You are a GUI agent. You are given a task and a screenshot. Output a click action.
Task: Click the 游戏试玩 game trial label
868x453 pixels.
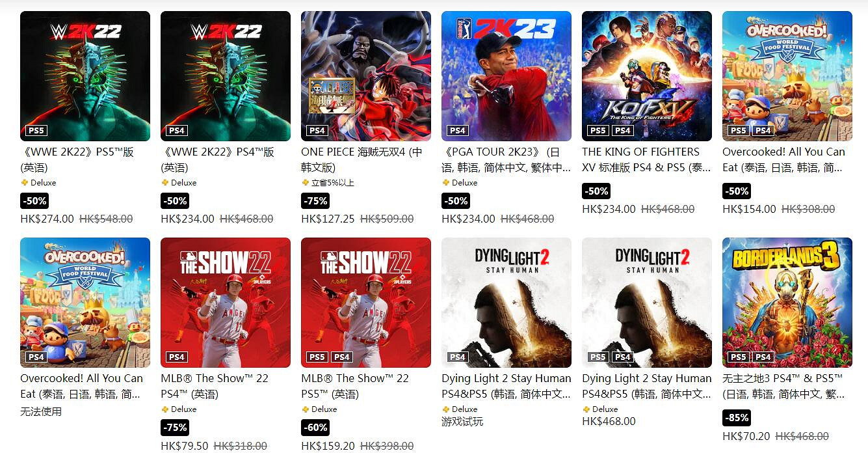pos(462,421)
